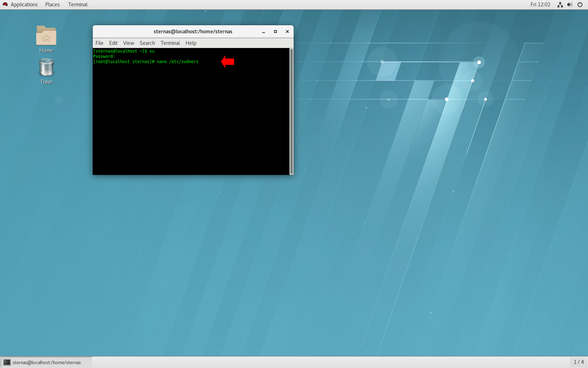588x368 pixels.
Task: Select sternas@localhost taskbar window button
Action: pyautogui.click(x=47, y=362)
